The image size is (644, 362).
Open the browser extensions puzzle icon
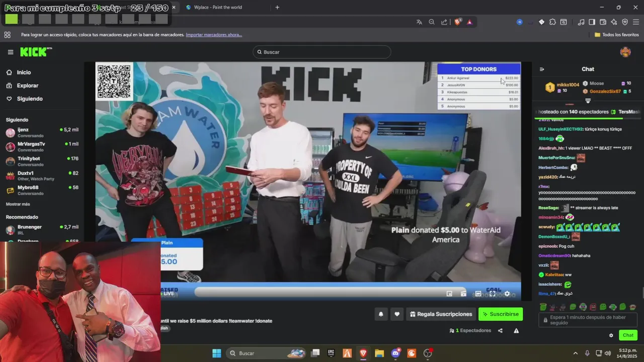click(552, 22)
